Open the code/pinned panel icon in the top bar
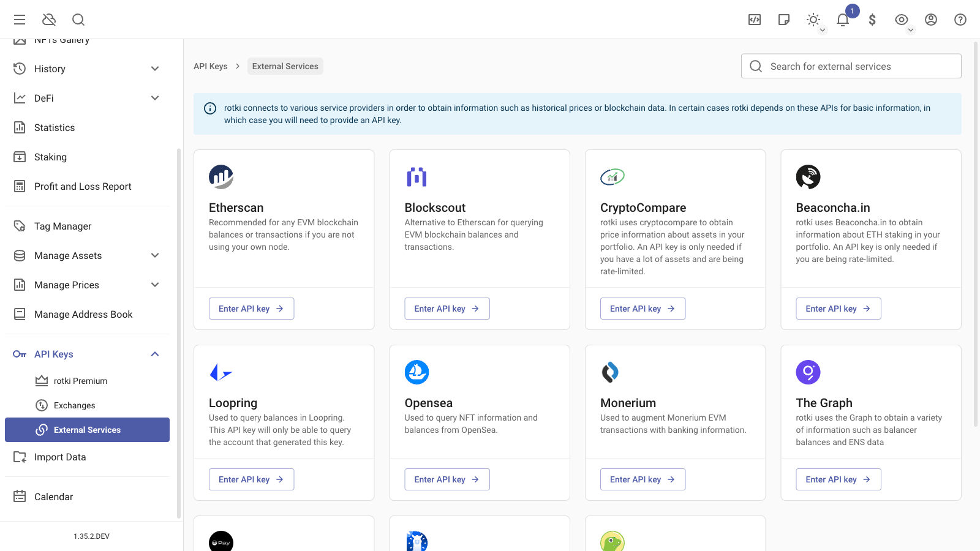 [755, 20]
